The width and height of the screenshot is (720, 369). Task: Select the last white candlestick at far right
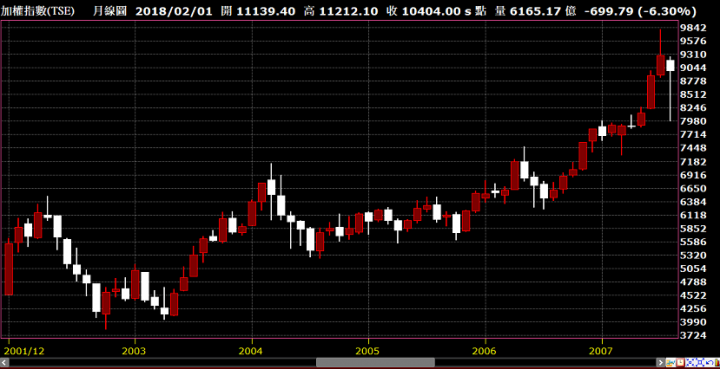[x=670, y=65]
